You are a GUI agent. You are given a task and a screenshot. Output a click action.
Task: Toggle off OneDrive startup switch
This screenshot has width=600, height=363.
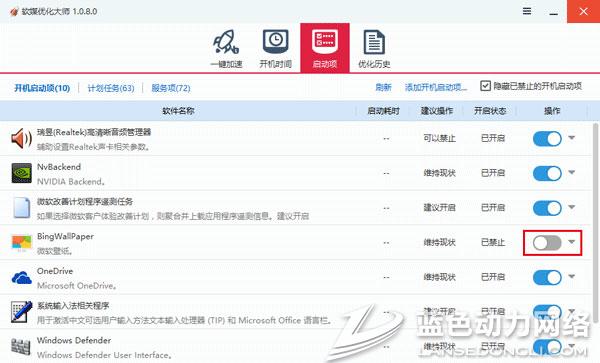547,277
